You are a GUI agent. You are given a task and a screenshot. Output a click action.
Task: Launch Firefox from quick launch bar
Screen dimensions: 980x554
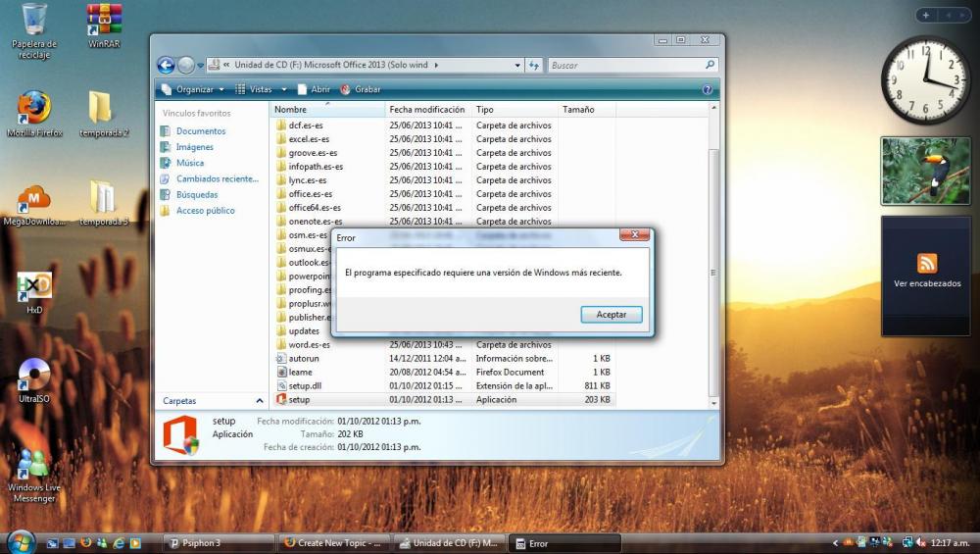click(x=85, y=543)
